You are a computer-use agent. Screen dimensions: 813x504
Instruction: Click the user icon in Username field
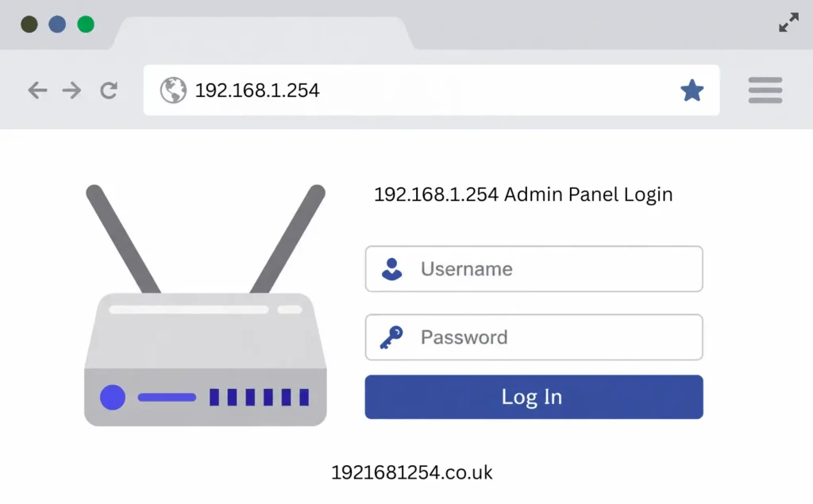(x=392, y=269)
